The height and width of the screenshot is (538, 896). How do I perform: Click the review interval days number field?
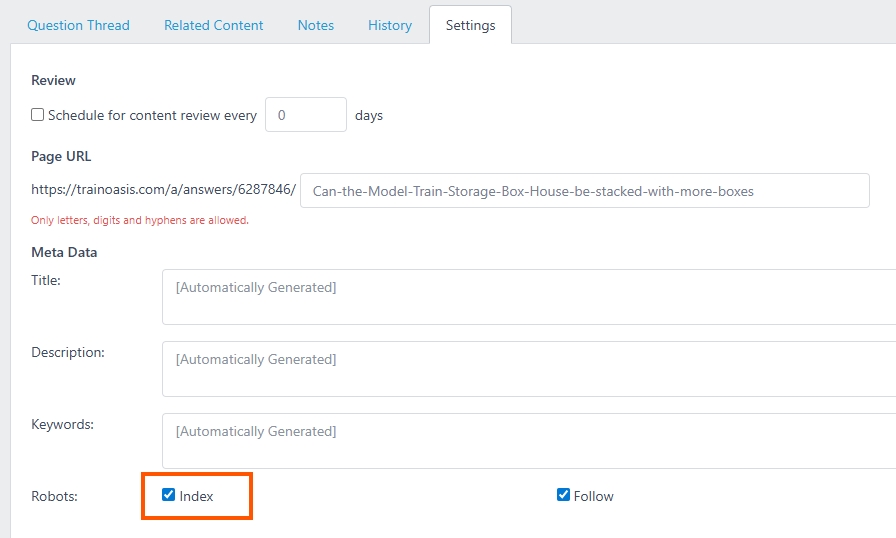tap(305, 115)
